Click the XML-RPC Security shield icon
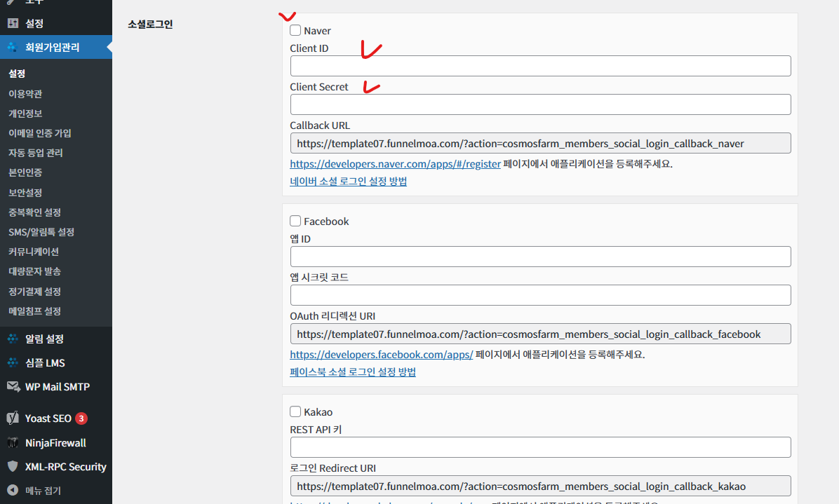Image resolution: width=839 pixels, height=504 pixels. 13,466
